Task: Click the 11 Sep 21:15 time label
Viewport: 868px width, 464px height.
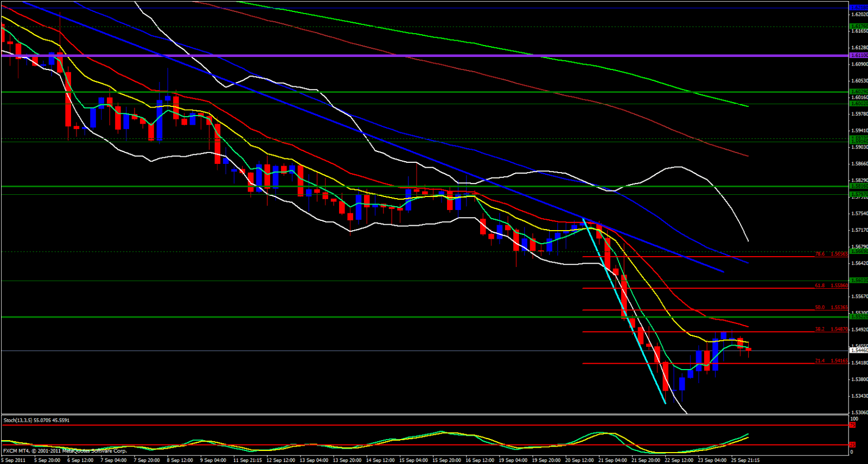Action: 248,460
